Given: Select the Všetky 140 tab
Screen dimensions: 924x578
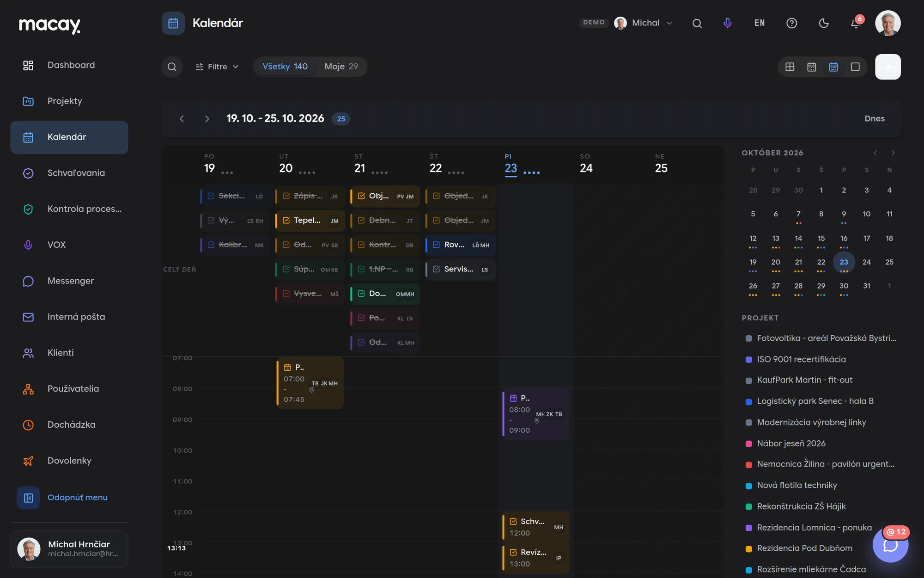Looking at the screenshot, I should [x=285, y=67].
